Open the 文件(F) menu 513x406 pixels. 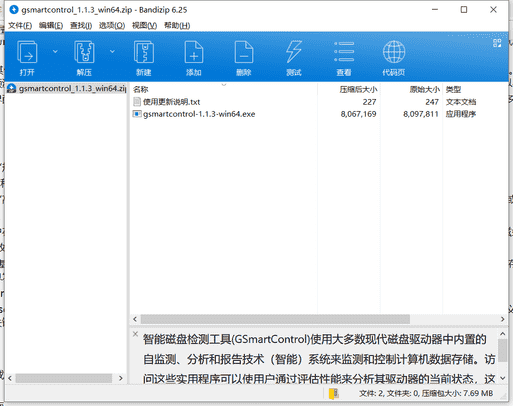click(x=20, y=25)
